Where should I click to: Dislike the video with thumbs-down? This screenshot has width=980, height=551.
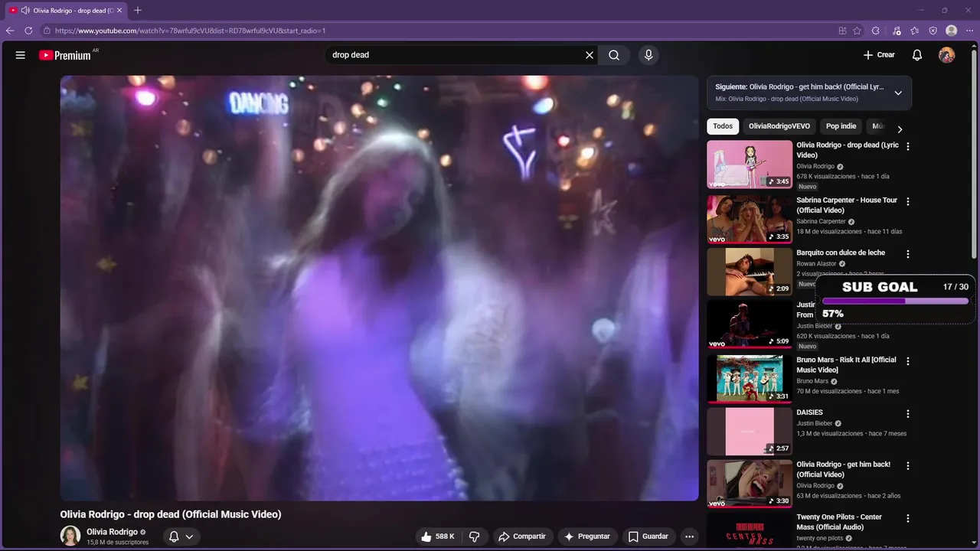[474, 536]
